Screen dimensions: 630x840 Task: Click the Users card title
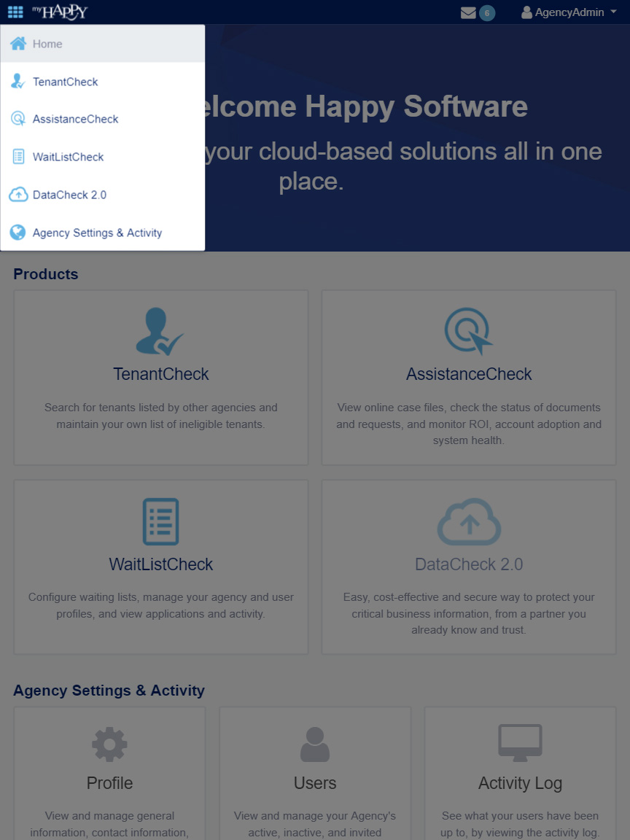(315, 783)
